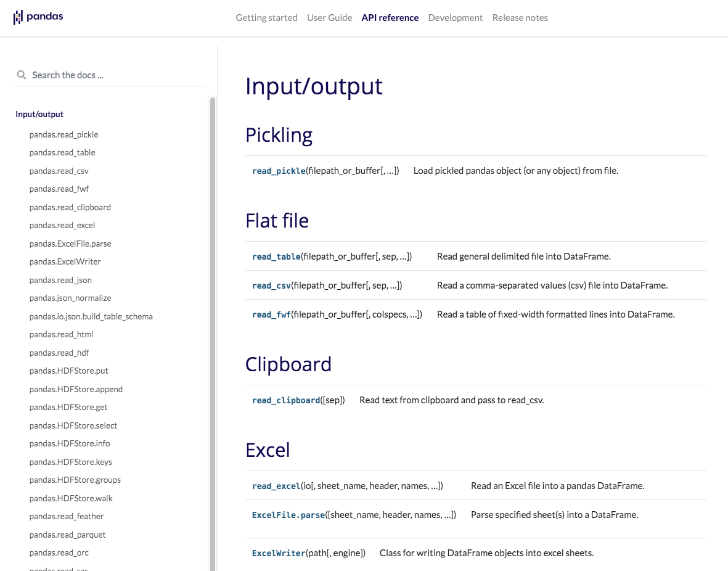Follow the read_pickle function link

(x=279, y=171)
